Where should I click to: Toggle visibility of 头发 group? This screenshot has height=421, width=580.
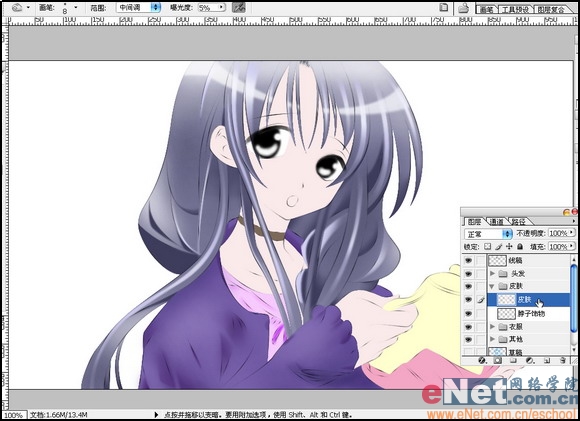(x=468, y=274)
